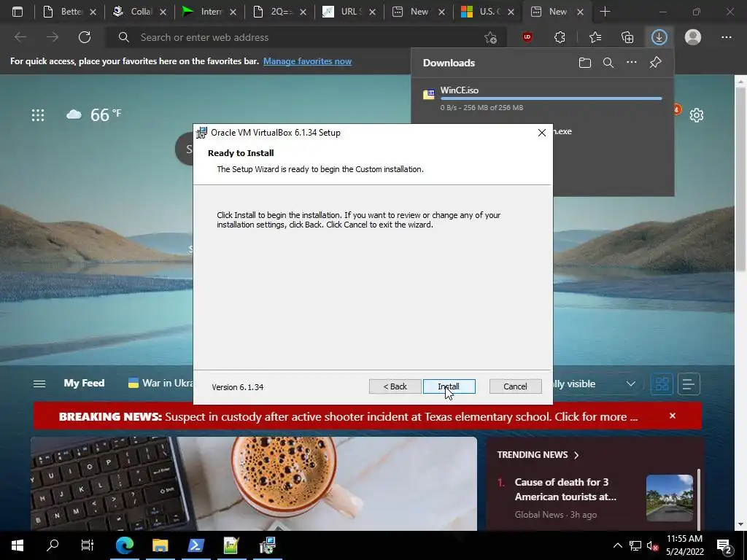Open the notification center icon
The height and width of the screenshot is (560, 747).
[x=724, y=545]
